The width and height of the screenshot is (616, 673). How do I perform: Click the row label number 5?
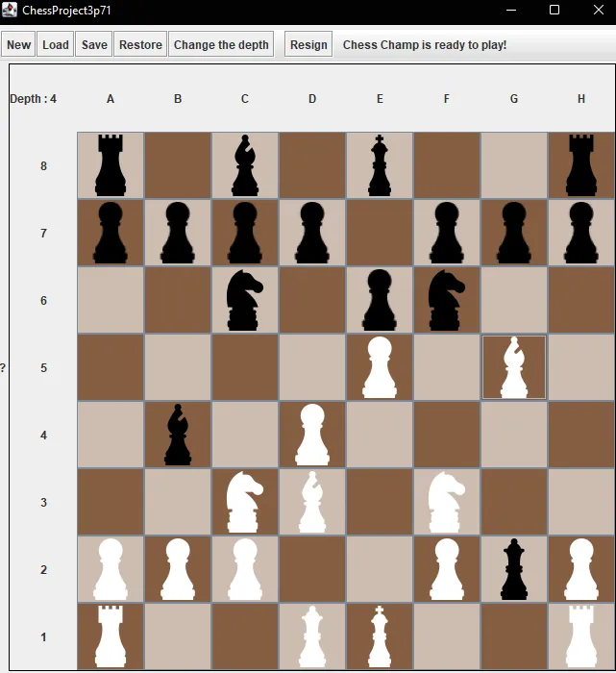tap(43, 368)
